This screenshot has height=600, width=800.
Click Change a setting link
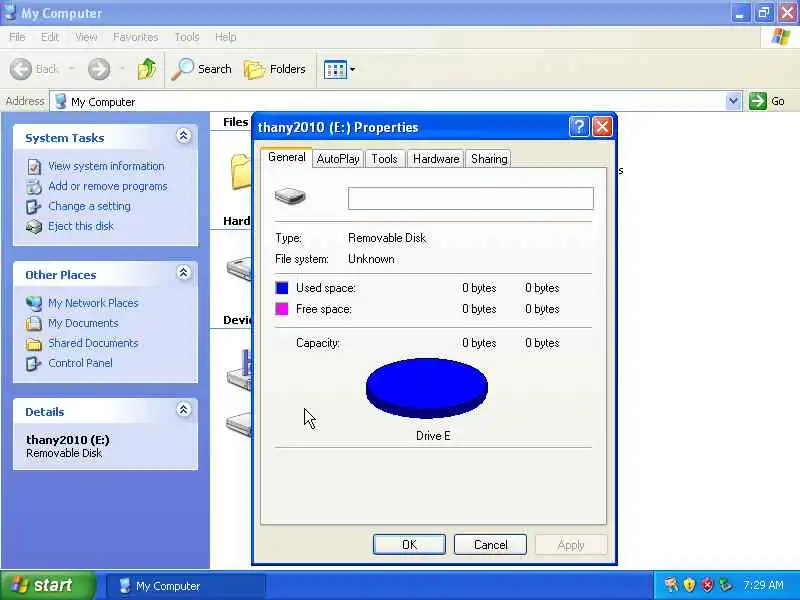89,206
